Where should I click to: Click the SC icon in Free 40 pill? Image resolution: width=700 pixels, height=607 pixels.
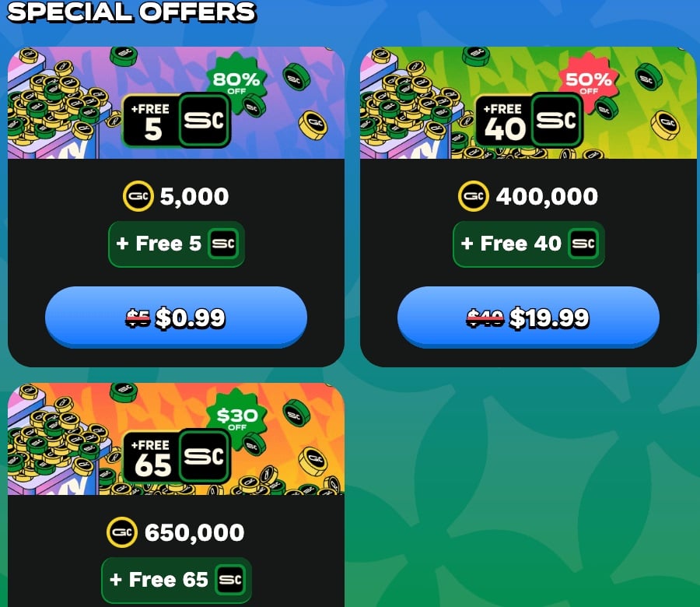[583, 244]
